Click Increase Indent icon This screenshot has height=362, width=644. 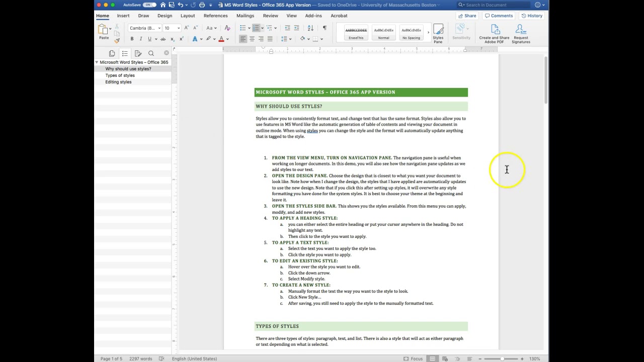click(x=296, y=28)
